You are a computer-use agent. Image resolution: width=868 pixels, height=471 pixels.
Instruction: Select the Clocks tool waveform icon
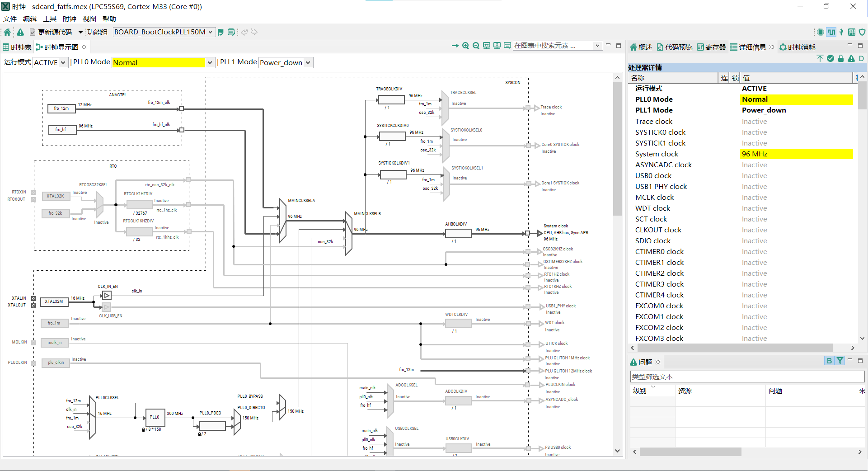pos(831,32)
